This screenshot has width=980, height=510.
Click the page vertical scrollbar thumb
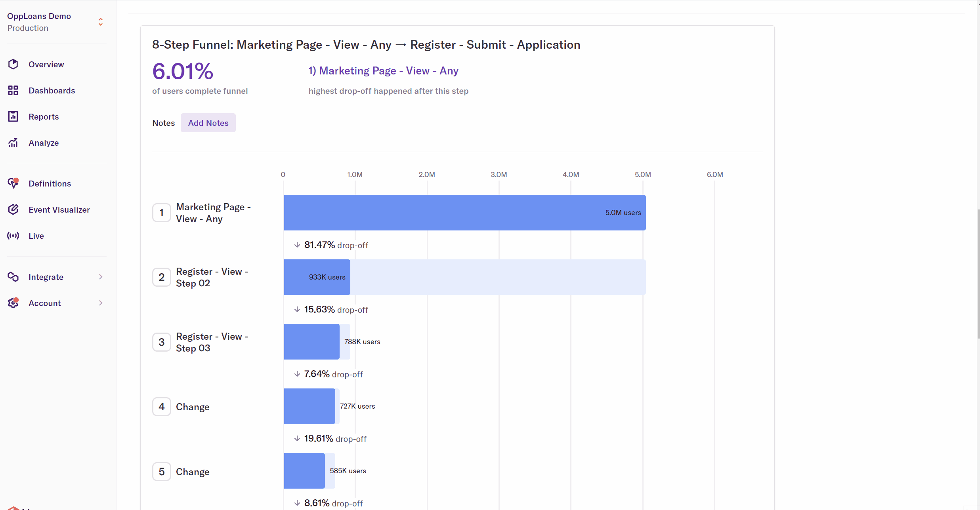pyautogui.click(x=978, y=273)
